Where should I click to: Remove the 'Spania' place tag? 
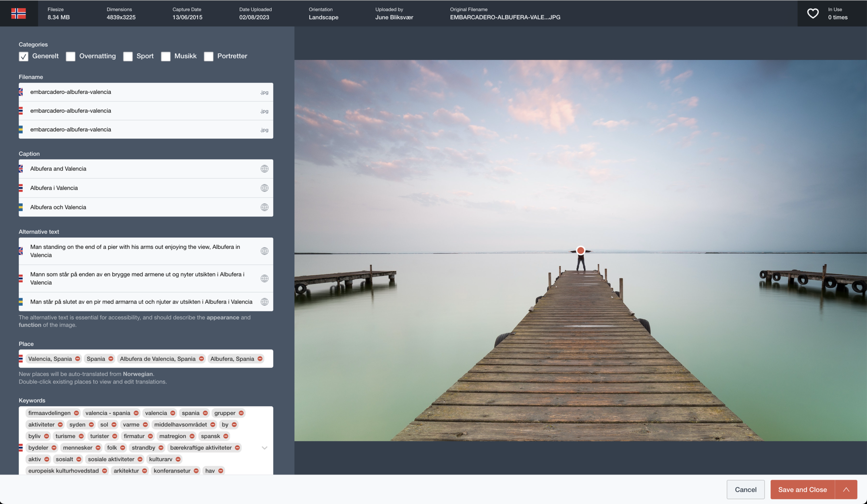coord(111,359)
